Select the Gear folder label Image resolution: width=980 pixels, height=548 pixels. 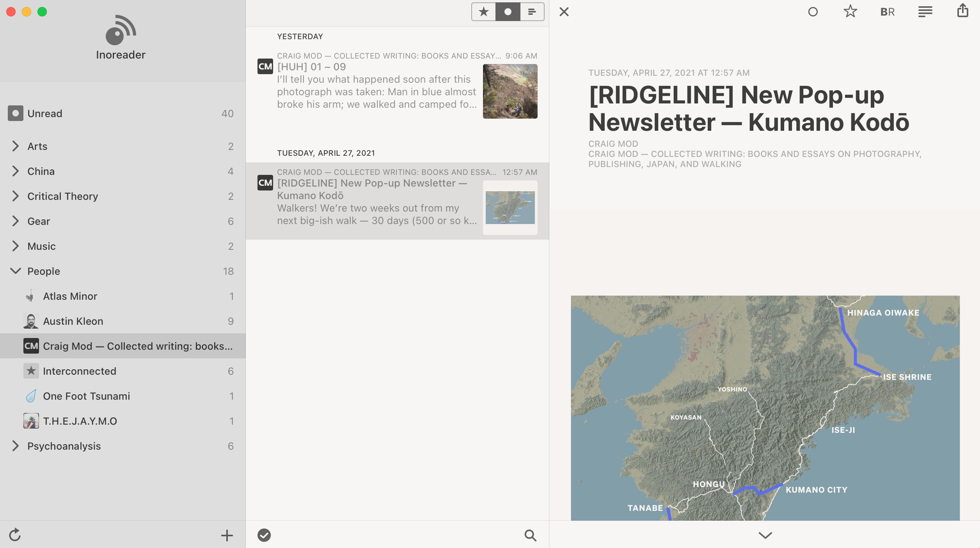point(39,221)
